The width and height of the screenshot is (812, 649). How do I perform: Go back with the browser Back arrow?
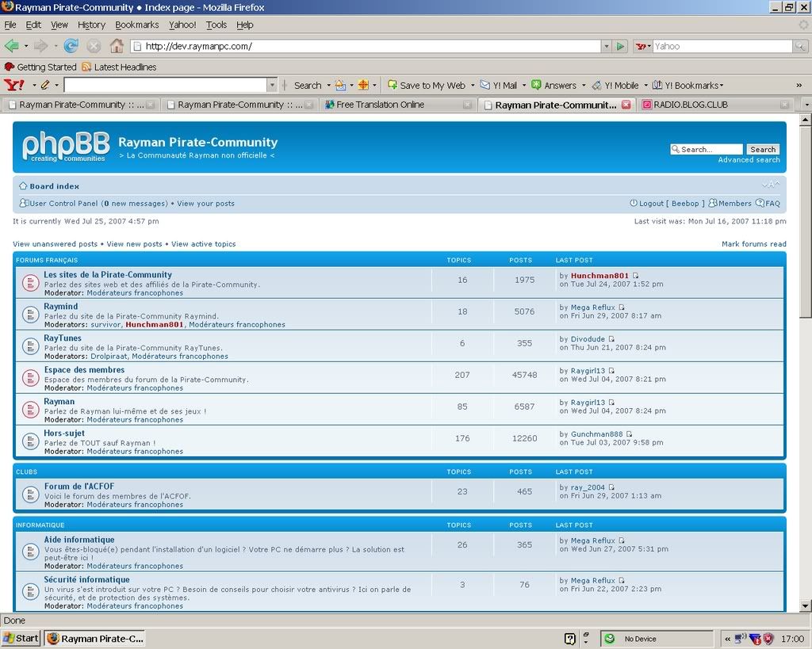[x=11, y=46]
